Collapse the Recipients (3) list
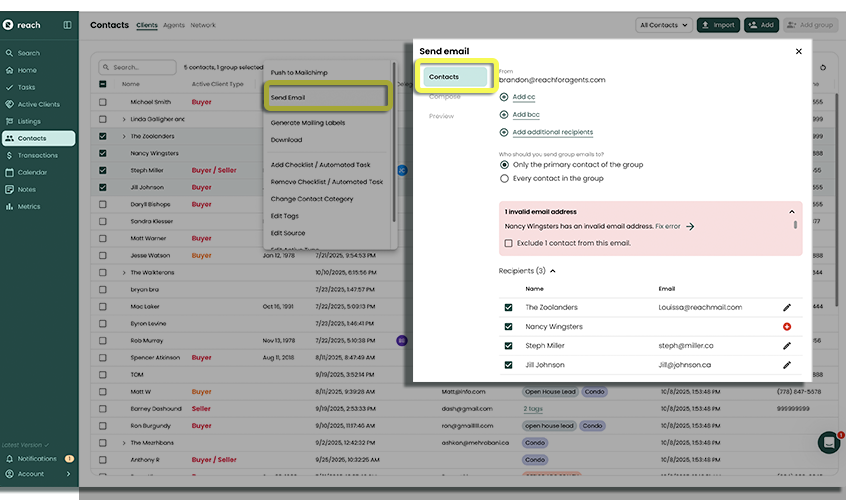The image size is (846, 500). click(x=552, y=271)
